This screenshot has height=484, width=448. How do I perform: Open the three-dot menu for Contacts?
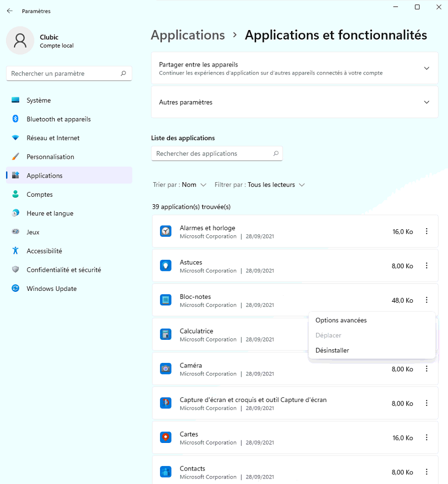pyautogui.click(x=426, y=471)
